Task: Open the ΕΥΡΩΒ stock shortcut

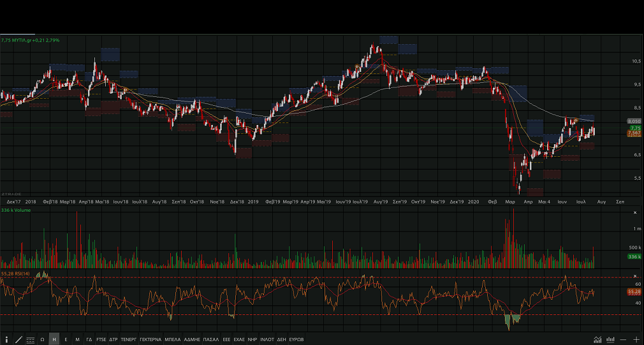Action: tap(296, 339)
